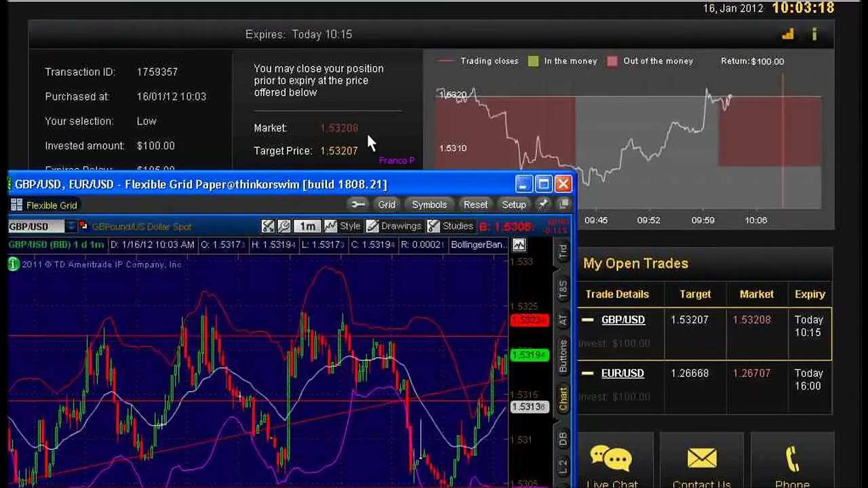Click the Trade Details column header

617,294
